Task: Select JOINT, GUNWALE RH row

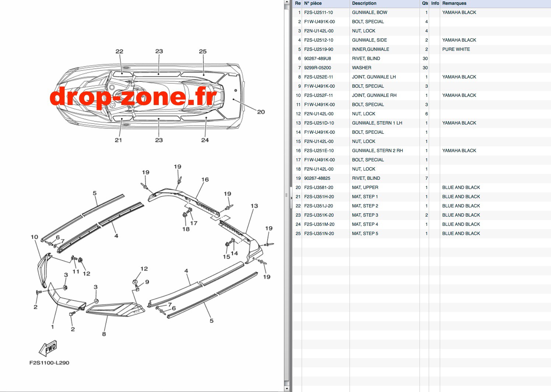Action: 422,95
